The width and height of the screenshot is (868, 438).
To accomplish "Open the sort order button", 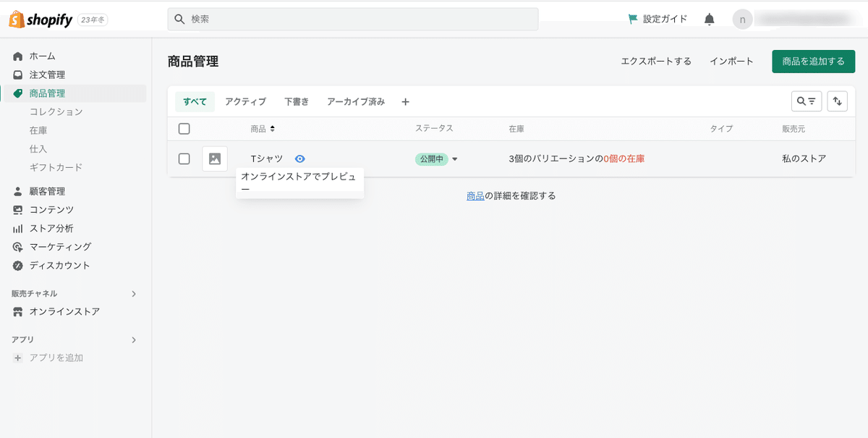I will 837,101.
